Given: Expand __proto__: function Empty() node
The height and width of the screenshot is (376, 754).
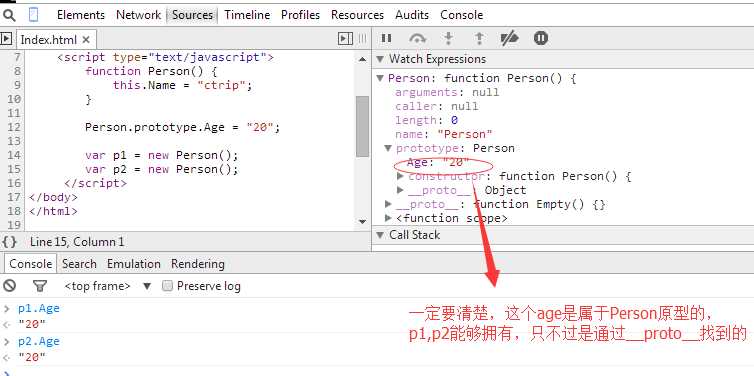Looking at the screenshot, I should (389, 204).
